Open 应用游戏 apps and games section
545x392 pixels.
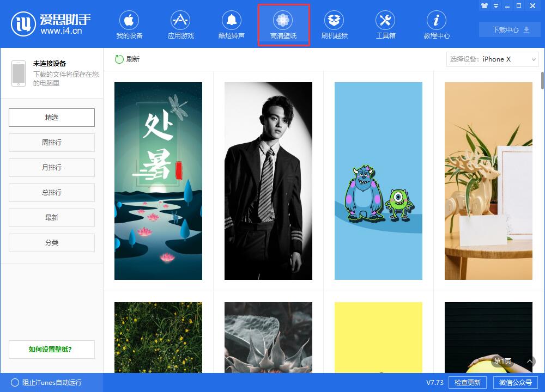coord(180,26)
